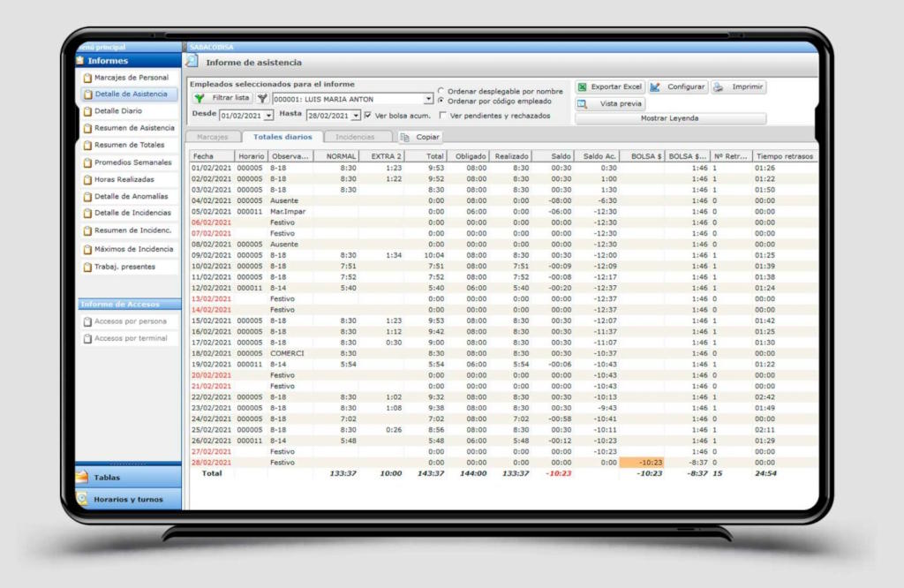Open the Hasta date dropdown
Screen dimensions: 904x588
[x=356, y=116]
